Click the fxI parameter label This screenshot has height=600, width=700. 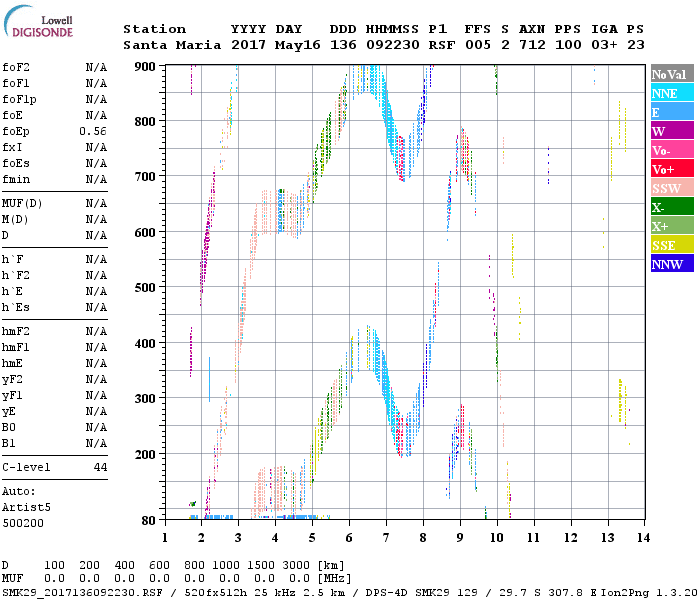click(12, 147)
